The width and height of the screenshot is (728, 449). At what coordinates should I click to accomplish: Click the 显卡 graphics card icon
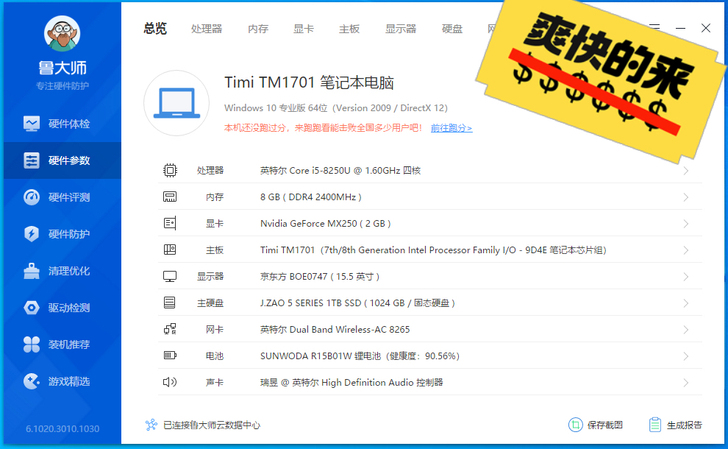click(170, 223)
